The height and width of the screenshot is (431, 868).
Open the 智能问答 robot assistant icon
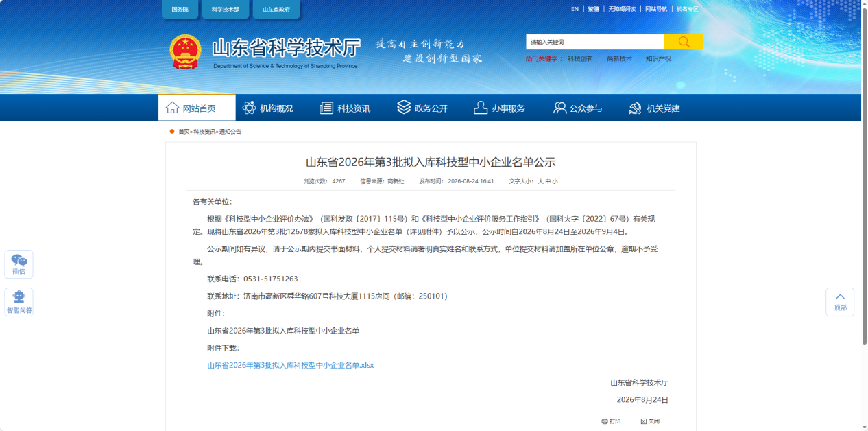pyautogui.click(x=19, y=302)
